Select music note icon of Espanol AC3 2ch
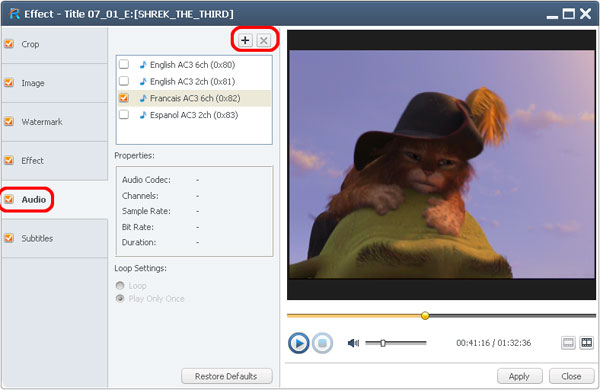Image resolution: width=600 pixels, height=390 pixels. click(x=143, y=115)
